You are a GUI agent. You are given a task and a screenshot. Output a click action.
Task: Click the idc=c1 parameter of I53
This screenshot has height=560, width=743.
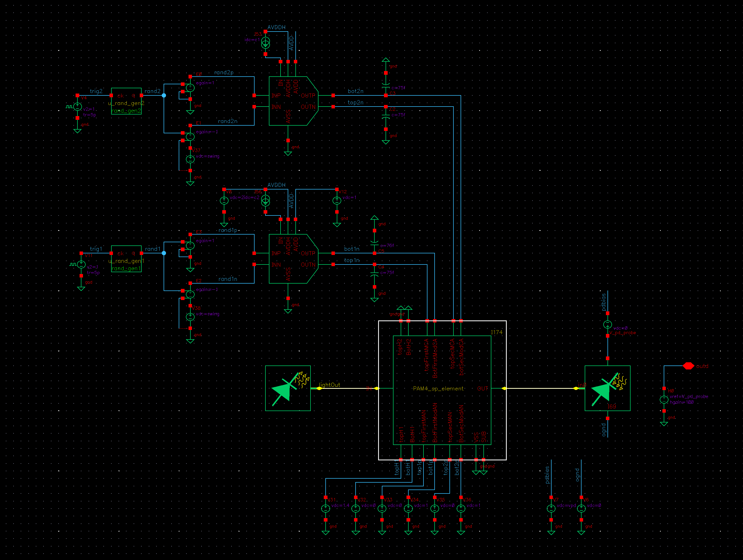(x=252, y=39)
